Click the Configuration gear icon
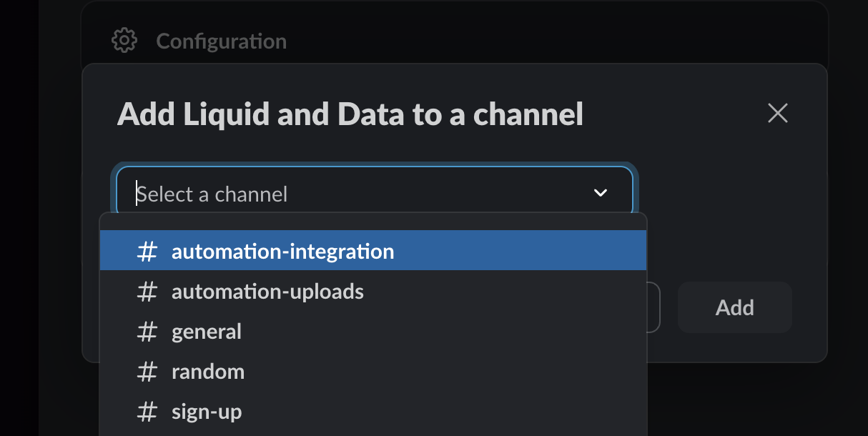The width and height of the screenshot is (868, 436). coord(124,41)
